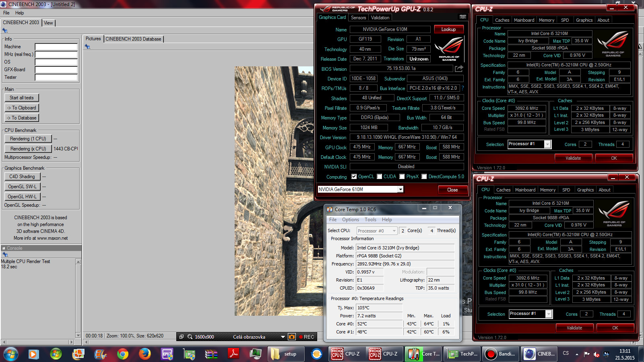The width and height of the screenshot is (644, 362).
Task: Open Graphics tab in lower CPU-Z
Action: tap(585, 190)
